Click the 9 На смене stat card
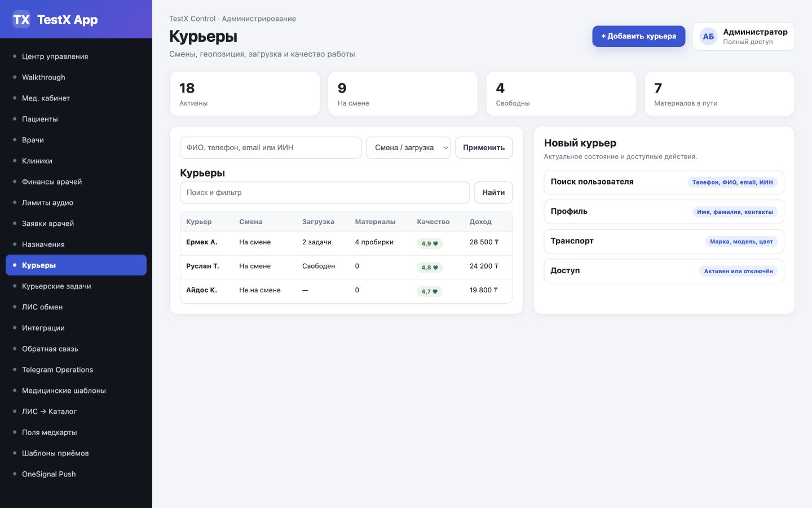This screenshot has width=812, height=508. pyautogui.click(x=403, y=94)
